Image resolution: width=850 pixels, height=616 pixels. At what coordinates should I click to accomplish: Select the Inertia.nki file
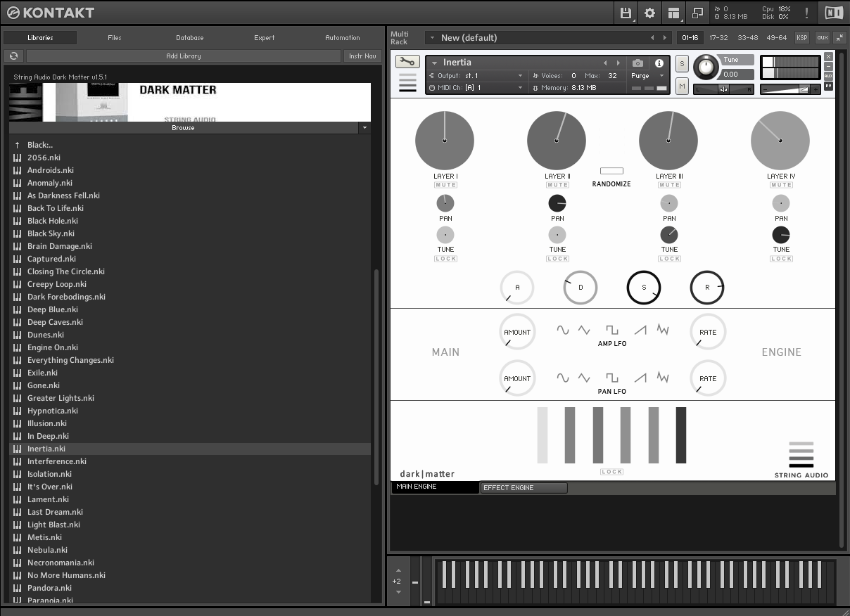(x=190, y=449)
